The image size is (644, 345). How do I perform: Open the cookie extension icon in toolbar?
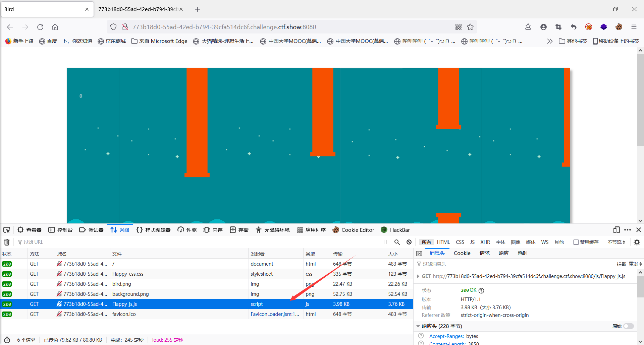point(619,27)
